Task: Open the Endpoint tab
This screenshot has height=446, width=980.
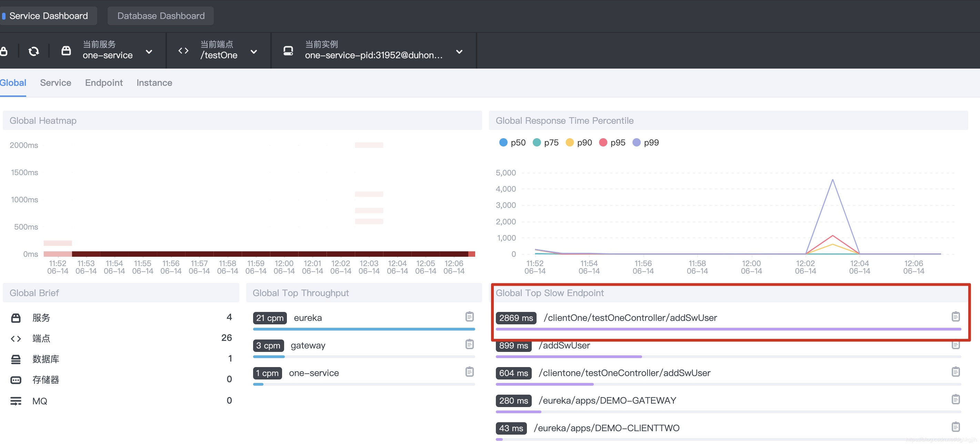Action: (103, 83)
